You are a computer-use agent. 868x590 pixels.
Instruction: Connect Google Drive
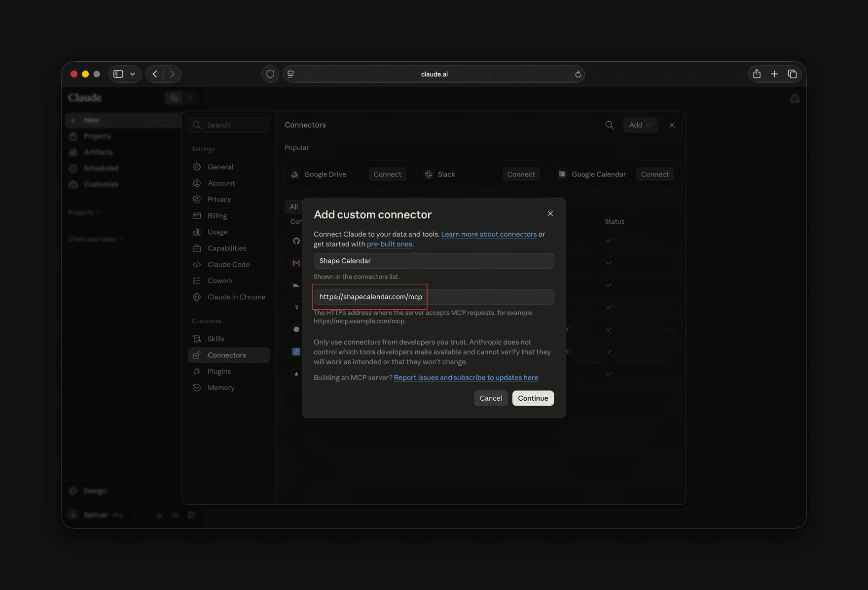tap(387, 174)
